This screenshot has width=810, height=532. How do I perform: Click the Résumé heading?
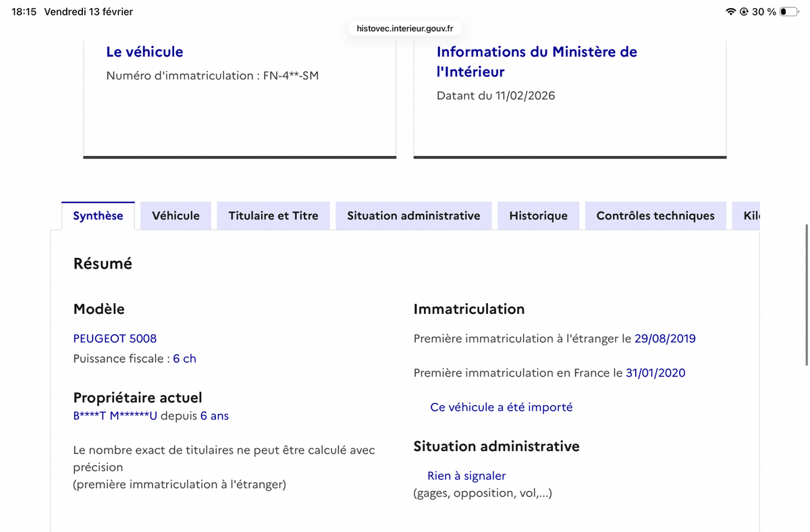coord(103,264)
